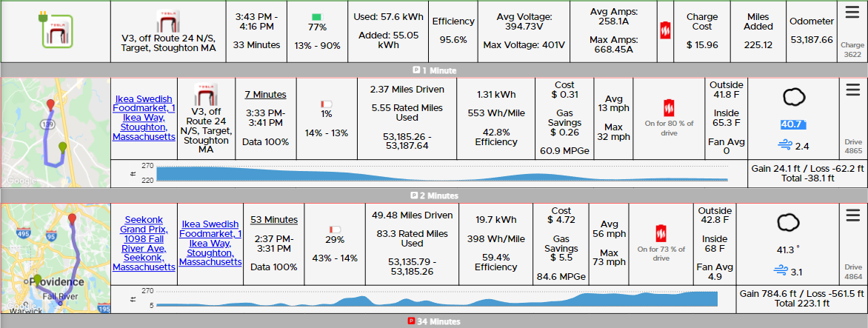The width and height of the screenshot is (868, 328).
Task: Click the Tesla Supercharger logo in Drive 4865
Action: (206, 95)
